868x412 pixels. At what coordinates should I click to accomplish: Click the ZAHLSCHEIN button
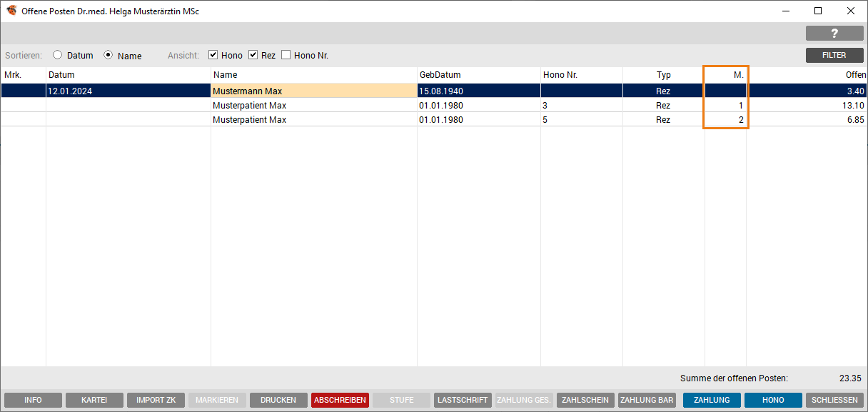pos(585,401)
